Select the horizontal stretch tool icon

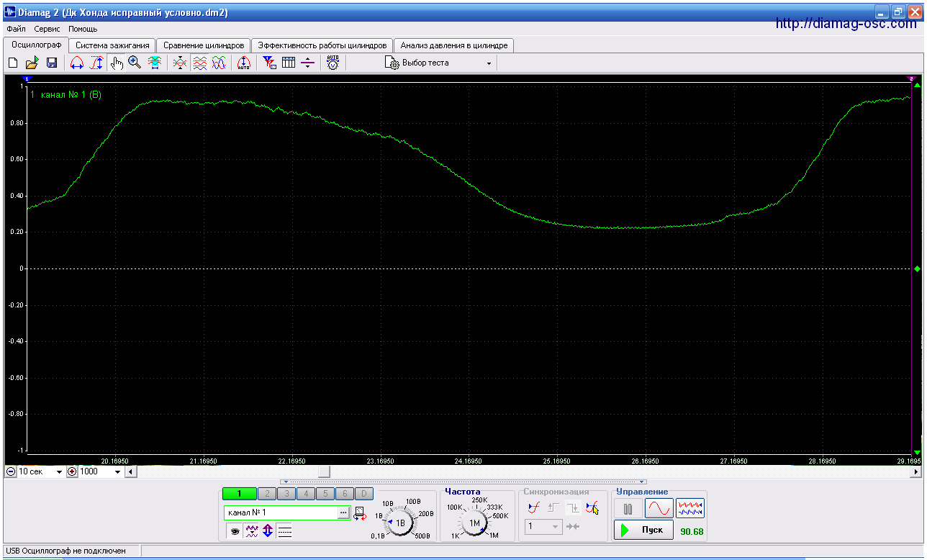coord(76,63)
